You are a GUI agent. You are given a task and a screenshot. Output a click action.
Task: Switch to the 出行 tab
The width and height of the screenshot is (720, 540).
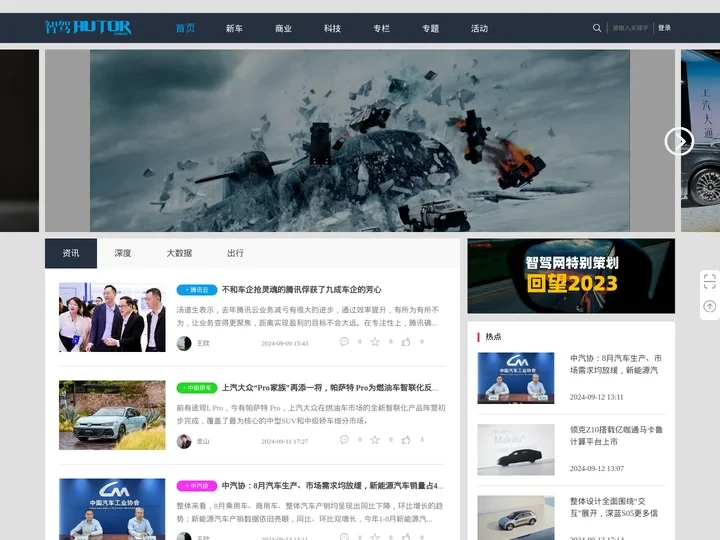point(235,253)
